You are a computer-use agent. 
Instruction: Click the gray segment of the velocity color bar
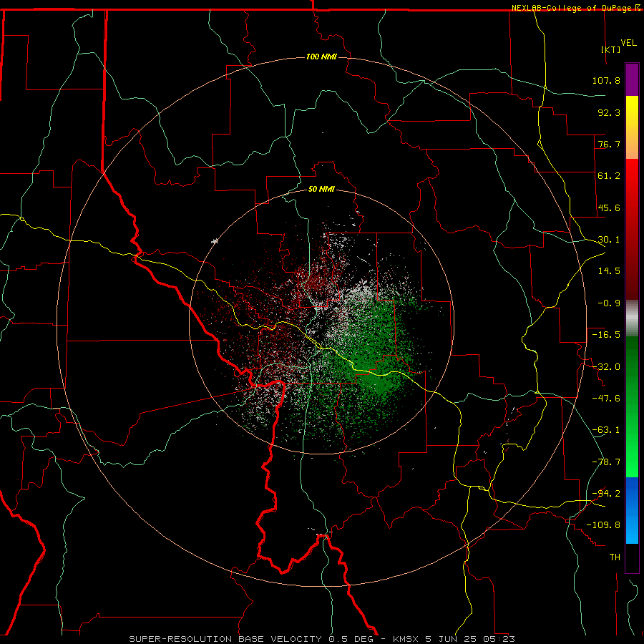pos(632,318)
